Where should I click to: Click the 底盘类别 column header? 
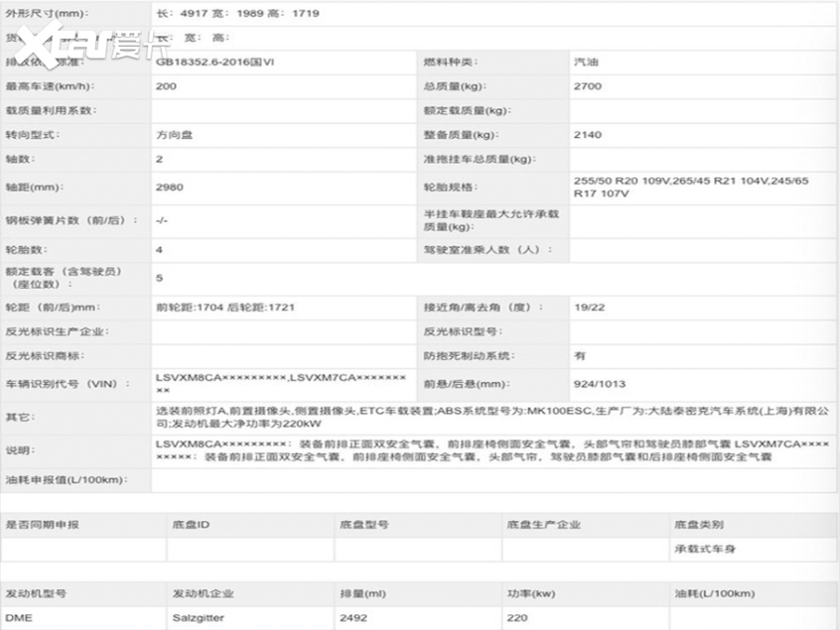(x=699, y=525)
